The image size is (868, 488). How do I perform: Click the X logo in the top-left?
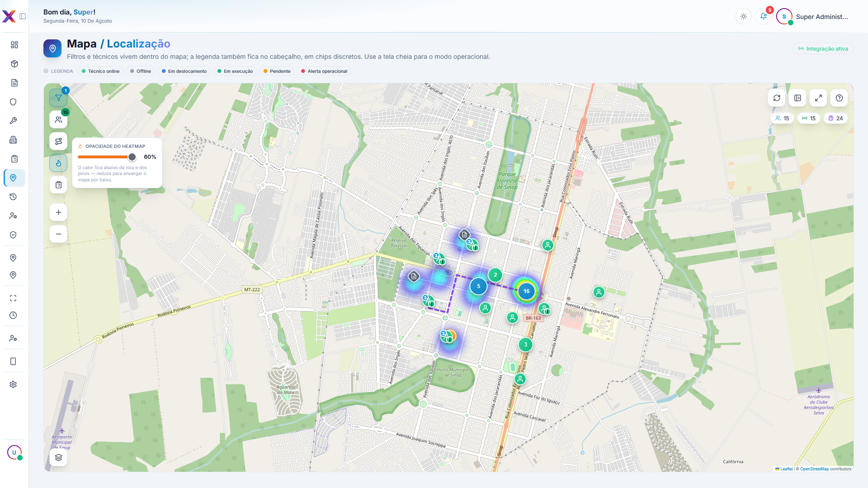(x=9, y=16)
